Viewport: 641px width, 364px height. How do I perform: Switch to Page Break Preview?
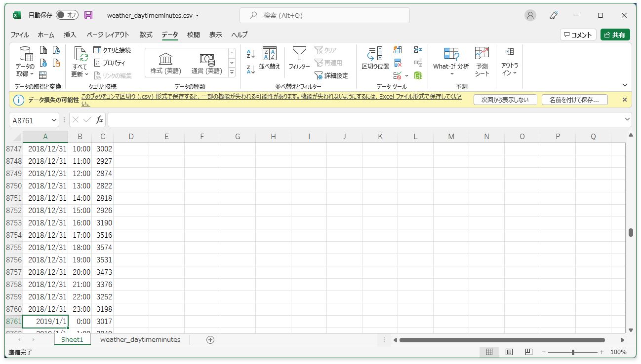pyautogui.click(x=529, y=352)
